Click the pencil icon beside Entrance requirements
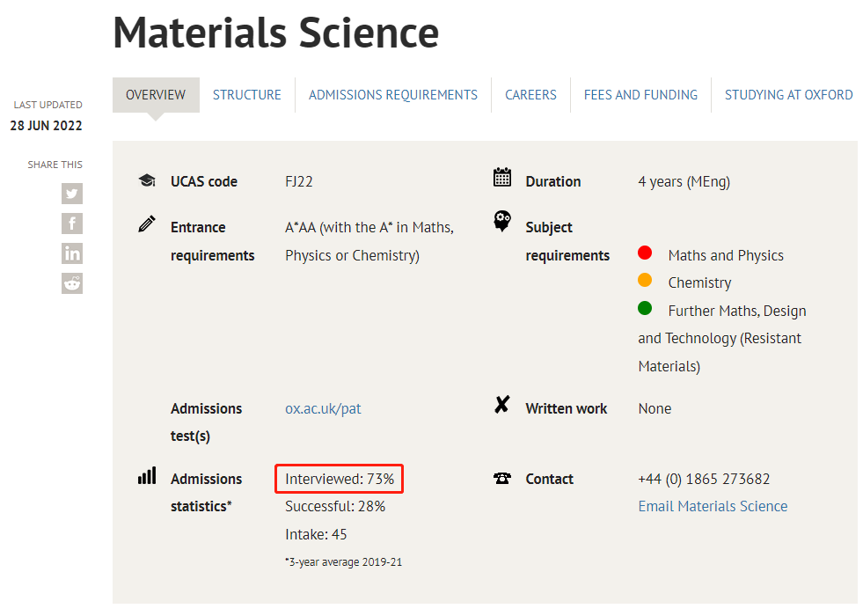 click(147, 224)
